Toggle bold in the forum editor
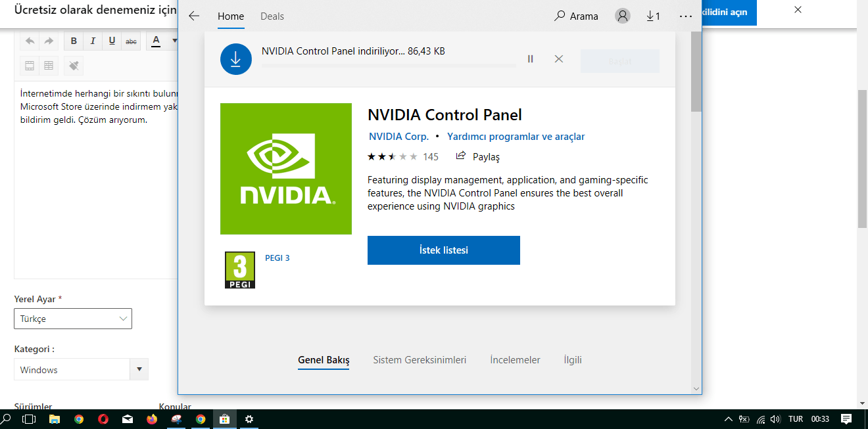The image size is (868, 429). click(74, 41)
